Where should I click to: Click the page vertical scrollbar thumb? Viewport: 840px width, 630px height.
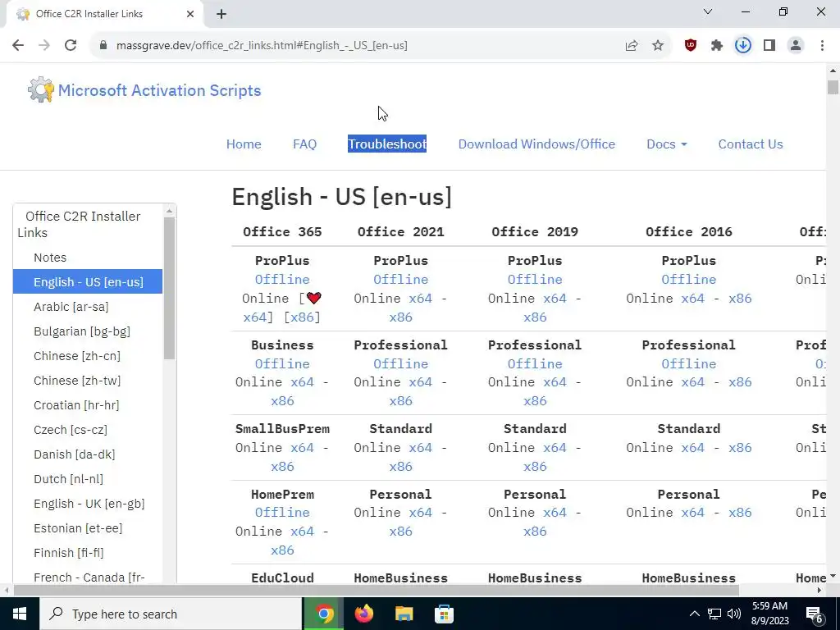click(833, 87)
